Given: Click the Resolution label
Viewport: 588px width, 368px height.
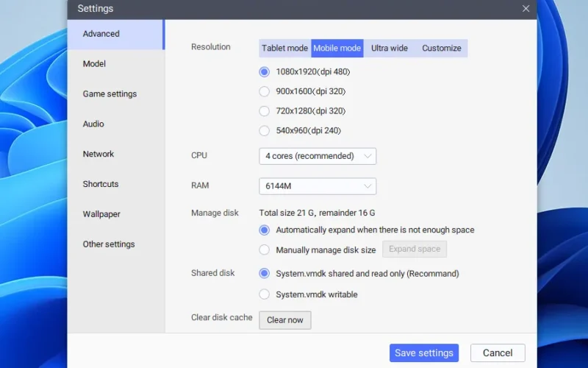Looking at the screenshot, I should point(211,47).
